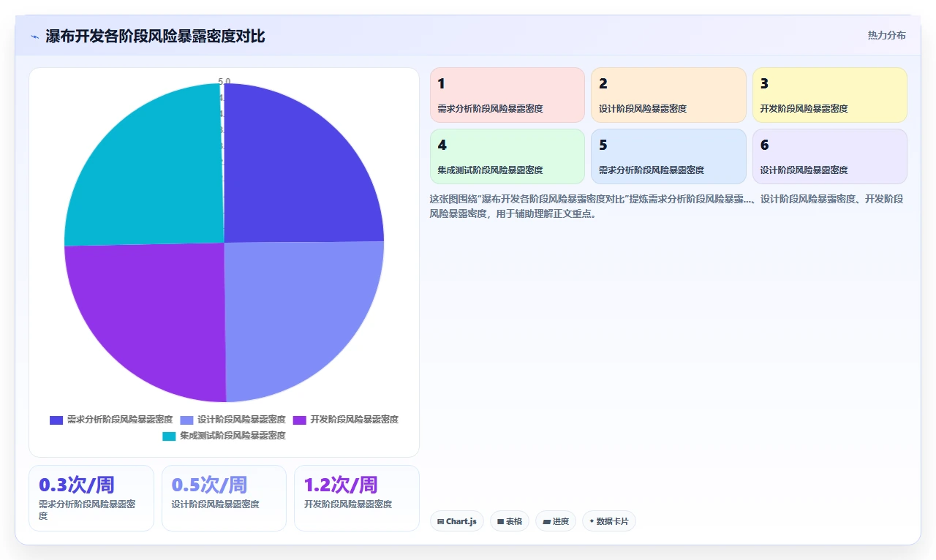936x560 pixels.
Task: Click the 需求分析阶段风险暴露密度 legend label text
Action: 120,420
